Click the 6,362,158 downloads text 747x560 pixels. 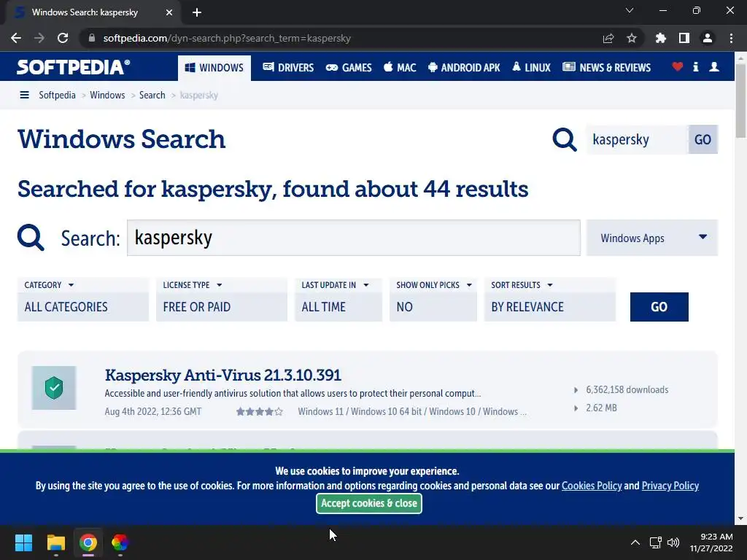pos(627,389)
